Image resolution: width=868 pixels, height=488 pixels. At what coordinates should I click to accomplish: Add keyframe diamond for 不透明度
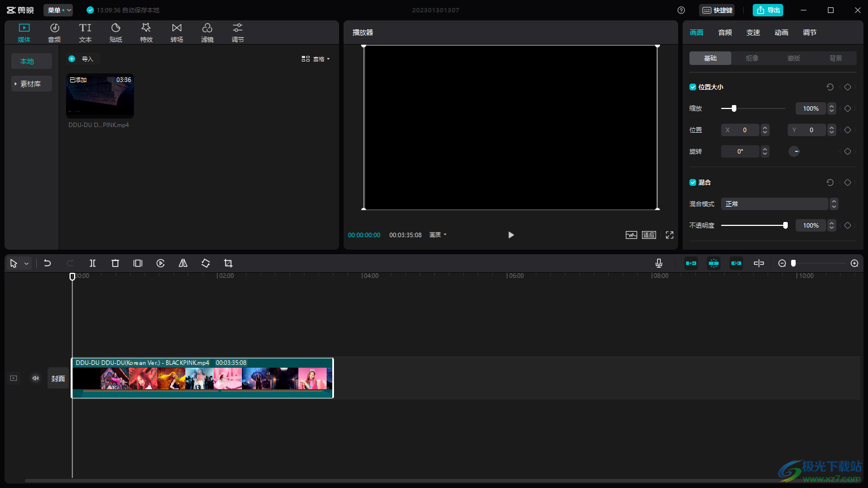pyautogui.click(x=848, y=225)
